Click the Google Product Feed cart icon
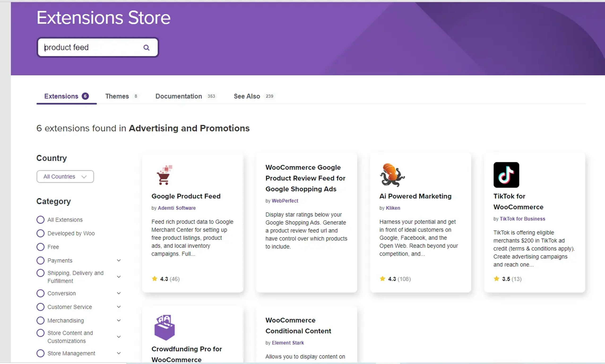Screen dimensions: 605x364 click(164, 175)
